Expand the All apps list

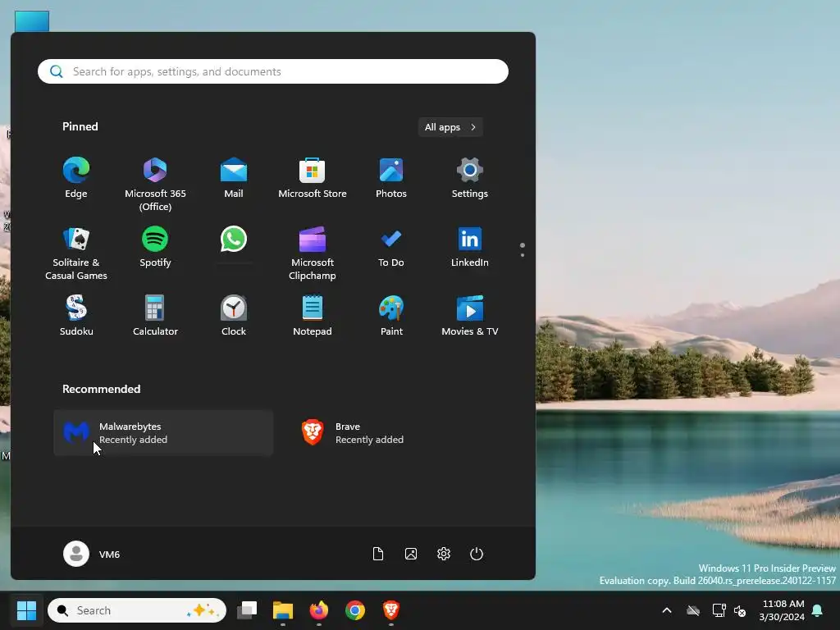pos(450,127)
